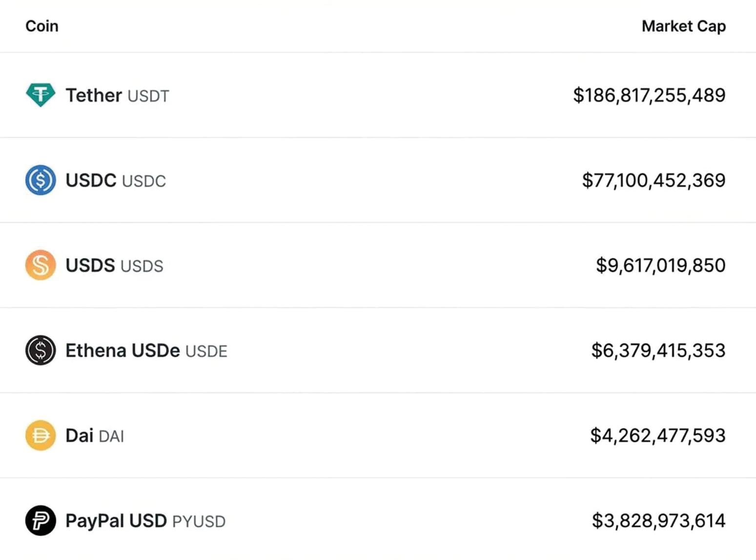Open the USDC coin name link
This screenshot has height=560, width=756.
pos(91,180)
